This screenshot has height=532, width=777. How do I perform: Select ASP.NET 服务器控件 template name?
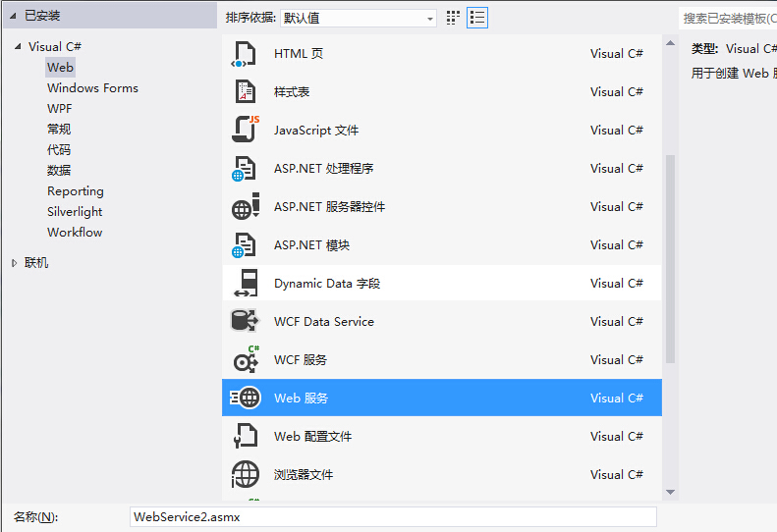[329, 206]
